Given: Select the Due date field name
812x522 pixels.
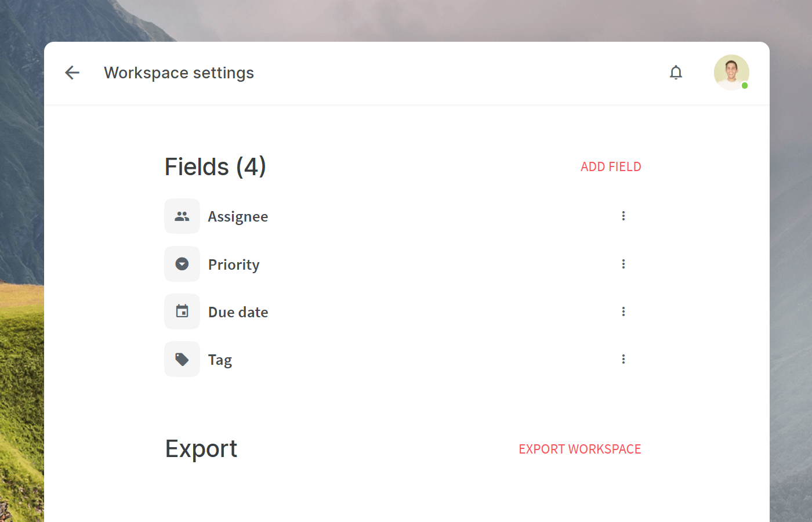Looking at the screenshot, I should [238, 312].
